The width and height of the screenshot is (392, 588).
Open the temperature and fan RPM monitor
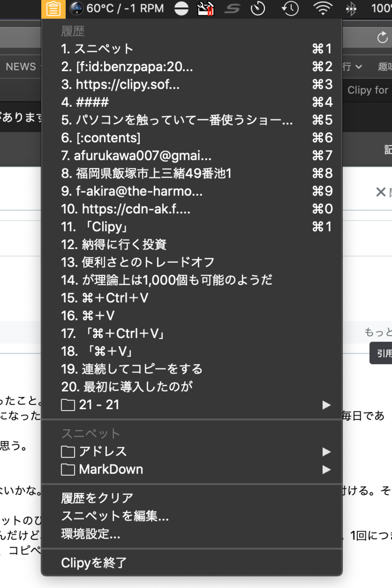pos(116,8)
